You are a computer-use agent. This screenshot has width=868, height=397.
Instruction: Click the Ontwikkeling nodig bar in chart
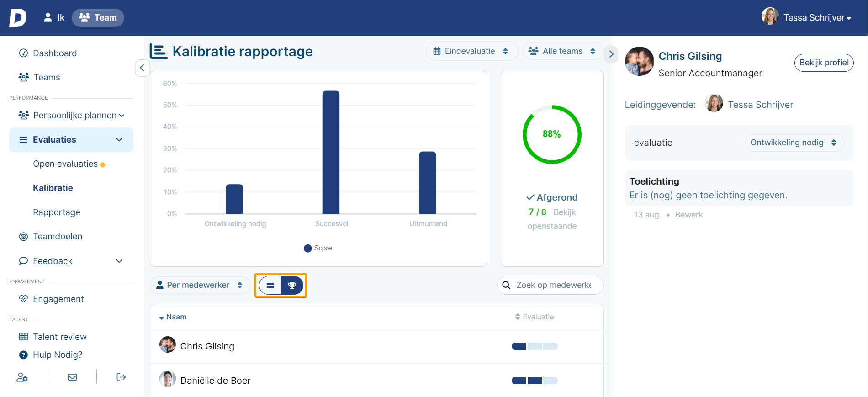[234, 199]
